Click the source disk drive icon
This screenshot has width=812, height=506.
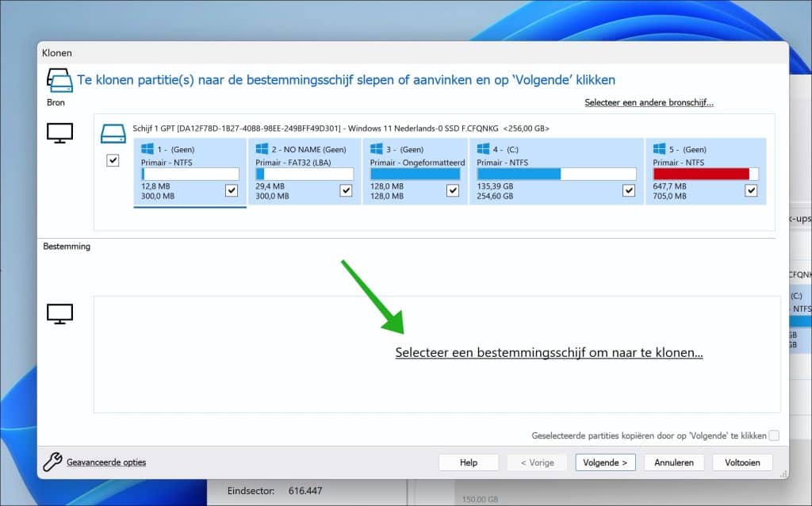[x=113, y=134]
